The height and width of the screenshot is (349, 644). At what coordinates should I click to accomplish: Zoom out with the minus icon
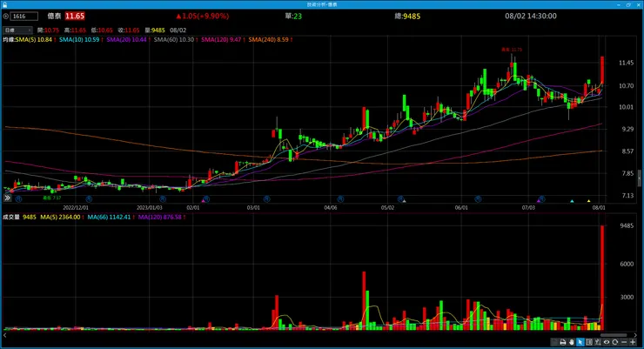[x=624, y=342]
